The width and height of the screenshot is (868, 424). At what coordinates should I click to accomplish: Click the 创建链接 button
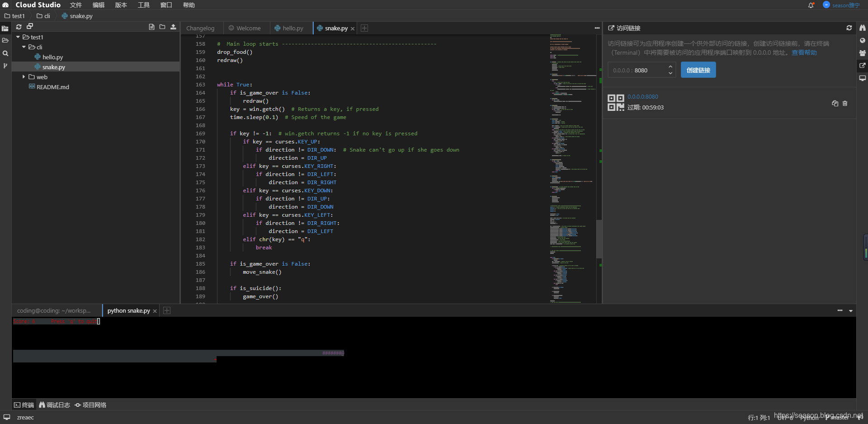click(x=698, y=70)
